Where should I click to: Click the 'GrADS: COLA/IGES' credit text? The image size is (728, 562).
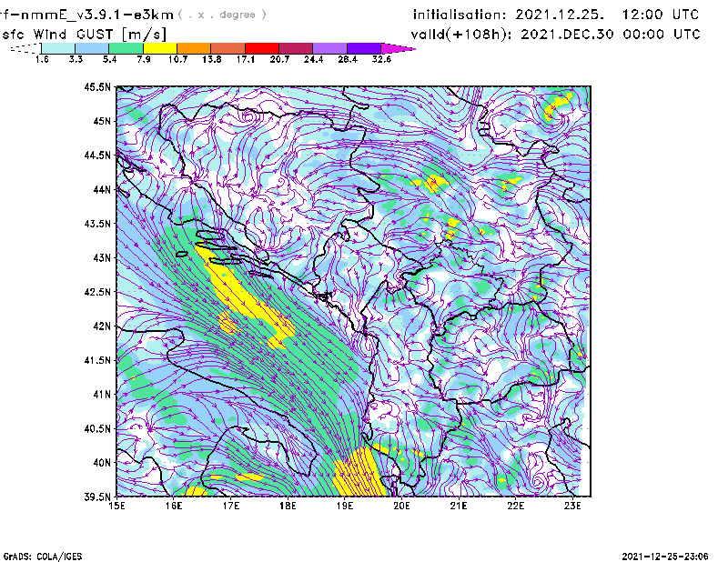pos(43,557)
